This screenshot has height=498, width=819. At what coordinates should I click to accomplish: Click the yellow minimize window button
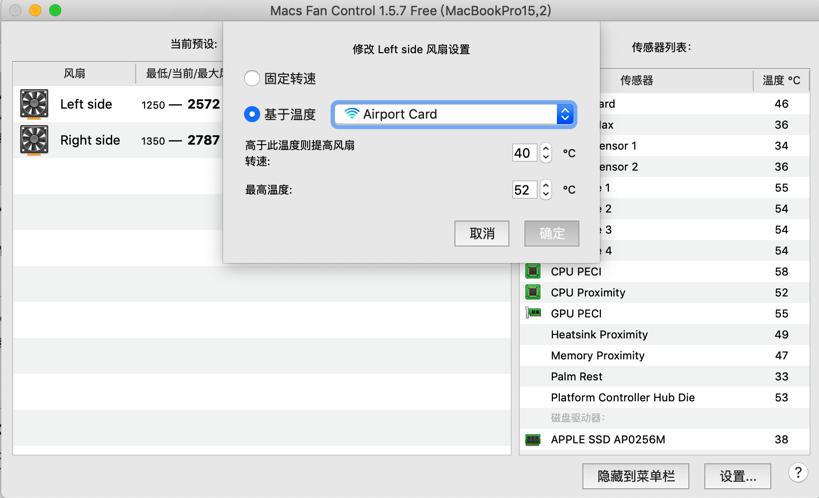click(x=35, y=10)
